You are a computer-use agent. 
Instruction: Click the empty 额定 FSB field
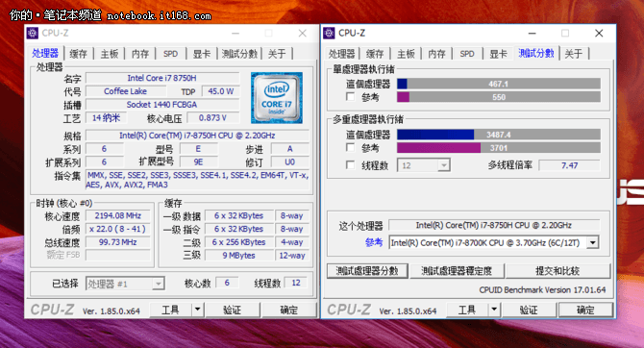tap(118, 255)
